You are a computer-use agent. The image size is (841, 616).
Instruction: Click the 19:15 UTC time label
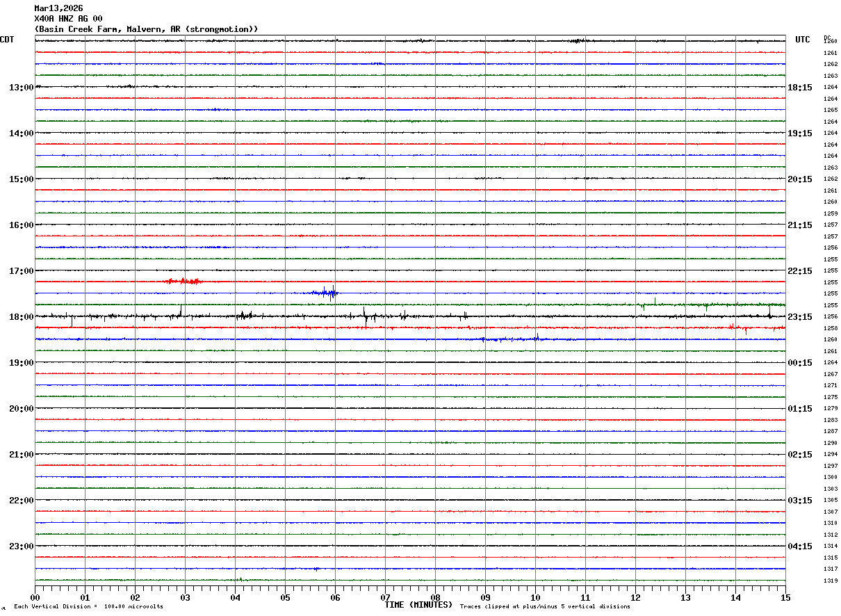[x=800, y=133]
